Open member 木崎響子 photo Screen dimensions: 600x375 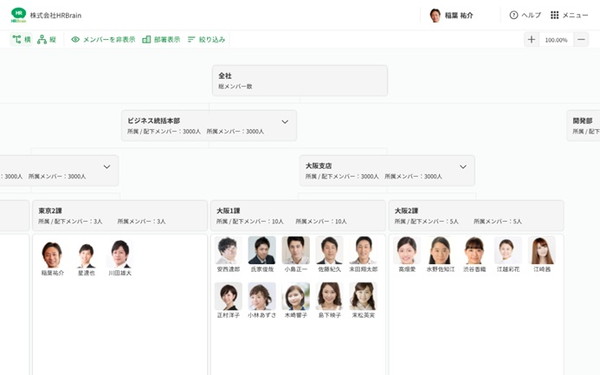point(296,296)
